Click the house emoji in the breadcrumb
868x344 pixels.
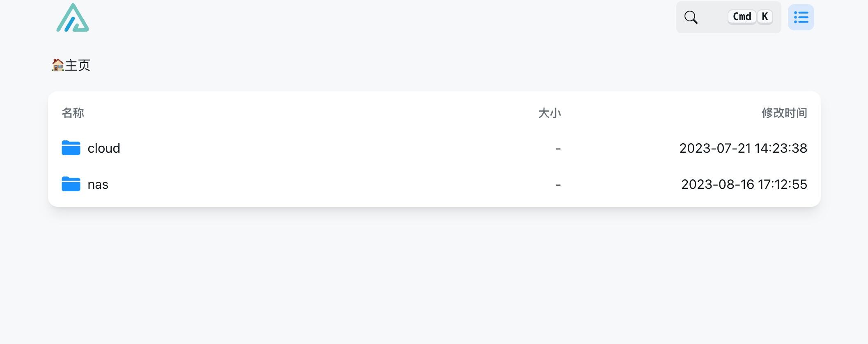point(57,65)
